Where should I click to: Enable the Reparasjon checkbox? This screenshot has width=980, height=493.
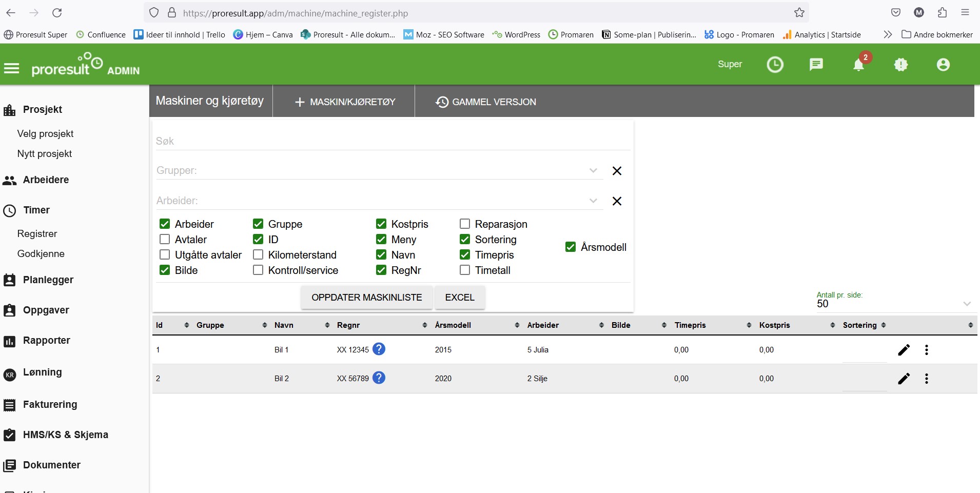465,224
